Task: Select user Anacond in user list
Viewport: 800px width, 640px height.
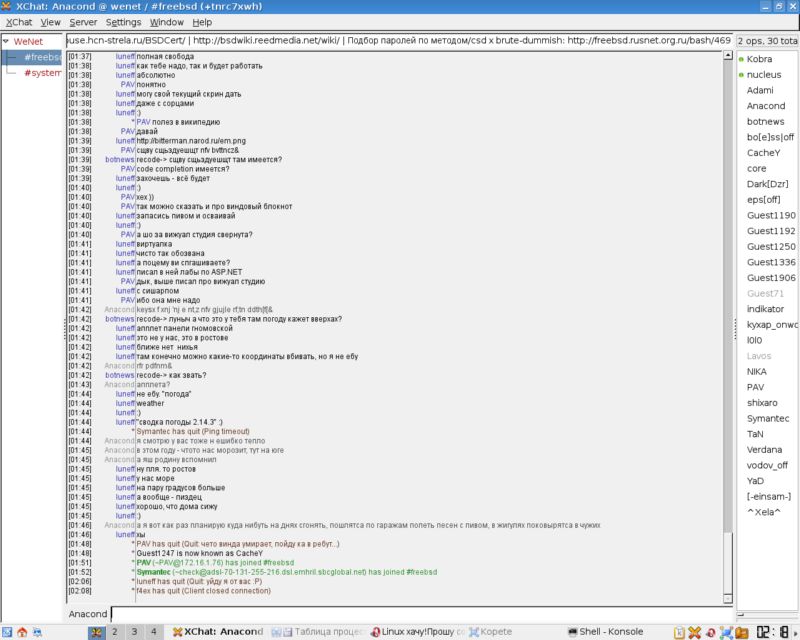Action: click(766, 106)
